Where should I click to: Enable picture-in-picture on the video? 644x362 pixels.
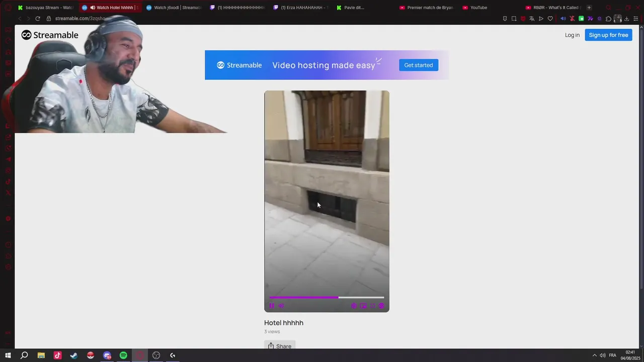coord(363,306)
